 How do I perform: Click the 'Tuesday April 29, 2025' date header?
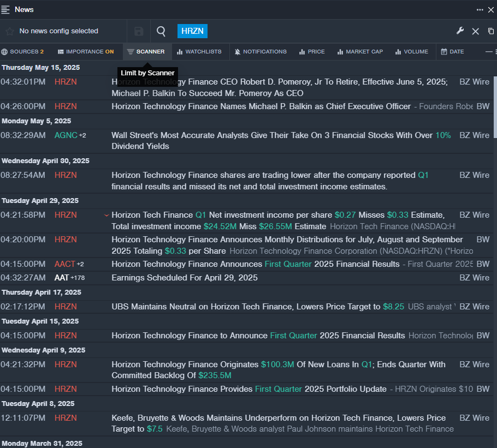(x=40, y=201)
